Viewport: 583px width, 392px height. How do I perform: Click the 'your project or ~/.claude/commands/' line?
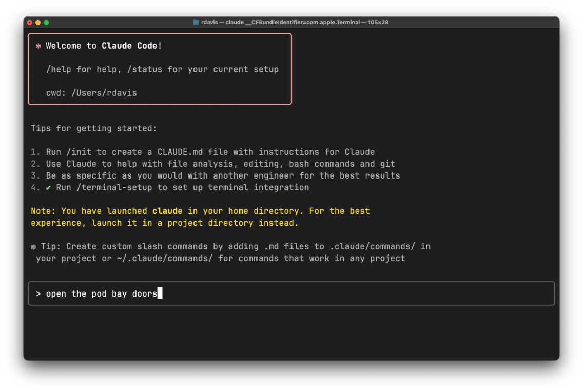221,258
